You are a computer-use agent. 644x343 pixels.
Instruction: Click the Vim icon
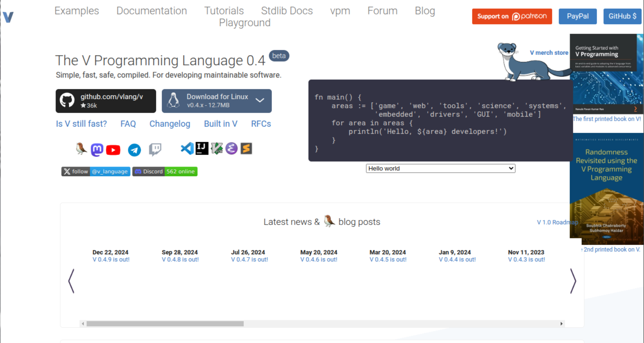tap(217, 149)
